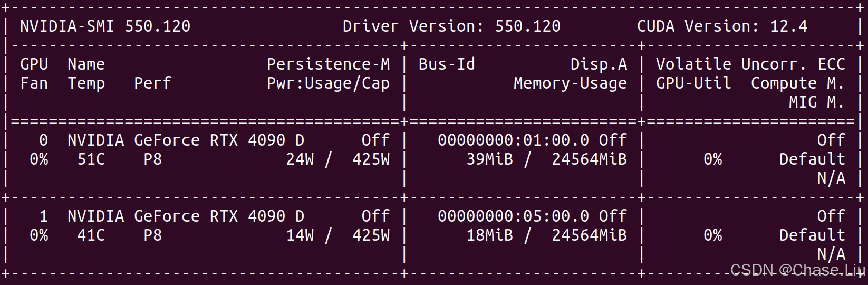Image resolution: width=868 pixels, height=285 pixels.
Task: Click the "P8" perf state of GPU 0
Action: (x=152, y=159)
